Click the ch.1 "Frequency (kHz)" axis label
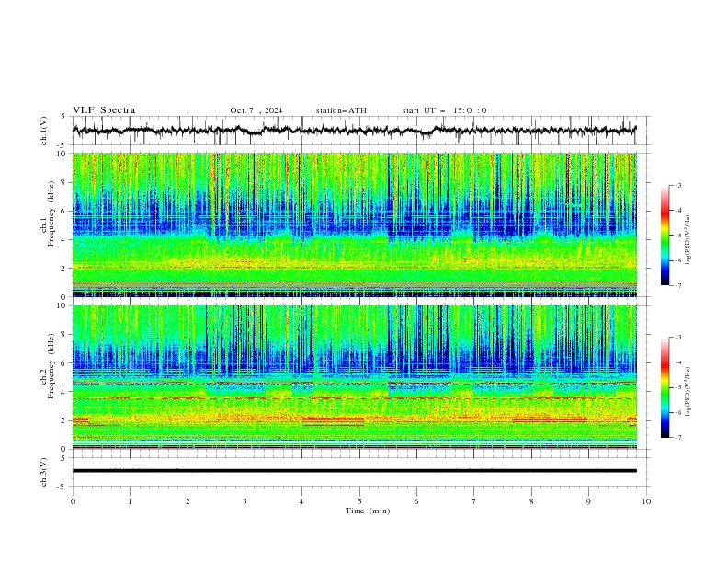Image resolution: width=728 pixels, height=563 pixels. click(51, 215)
